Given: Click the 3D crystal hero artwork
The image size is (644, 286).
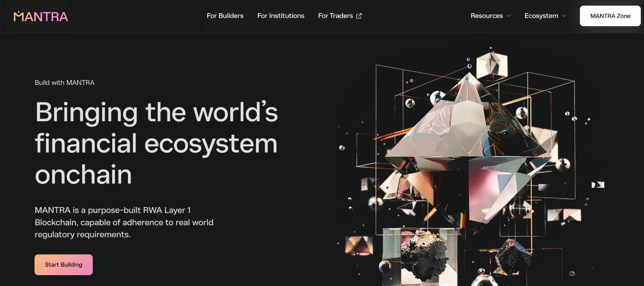Looking at the screenshot, I should click(471, 165).
